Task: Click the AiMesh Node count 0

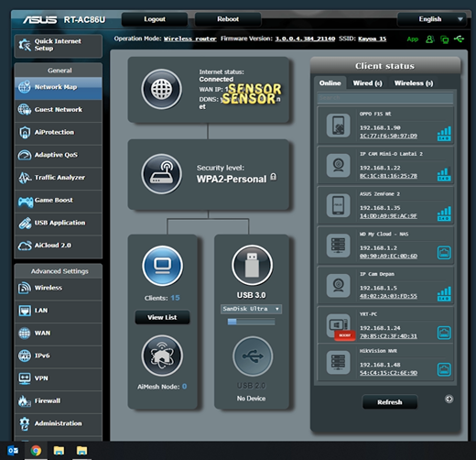Action: click(x=184, y=387)
